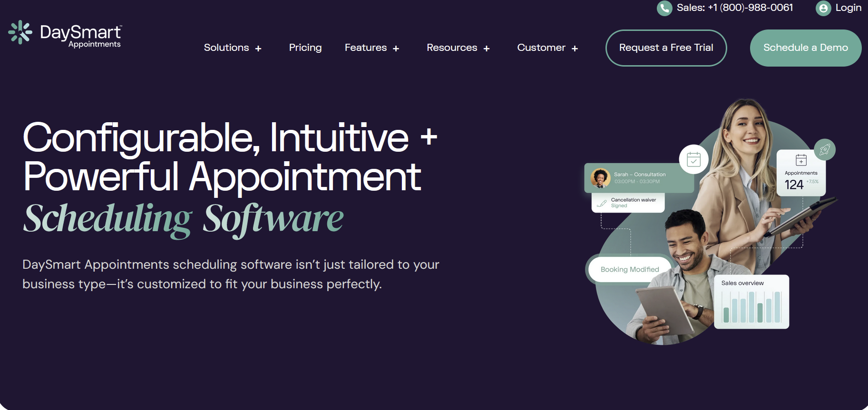The image size is (868, 410).
Task: Click the calendar plus icon above Appointments
Action: pyautogui.click(x=801, y=160)
